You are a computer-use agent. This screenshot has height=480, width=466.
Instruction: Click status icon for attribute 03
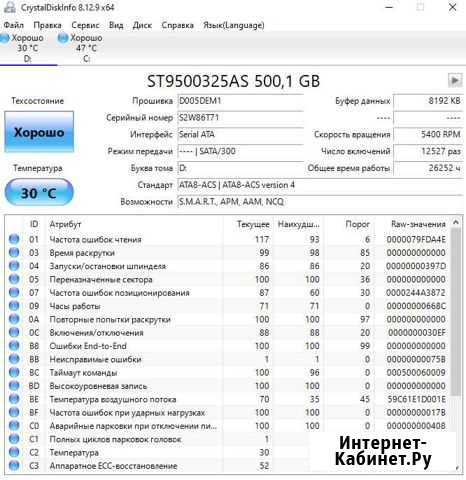tap(14, 252)
